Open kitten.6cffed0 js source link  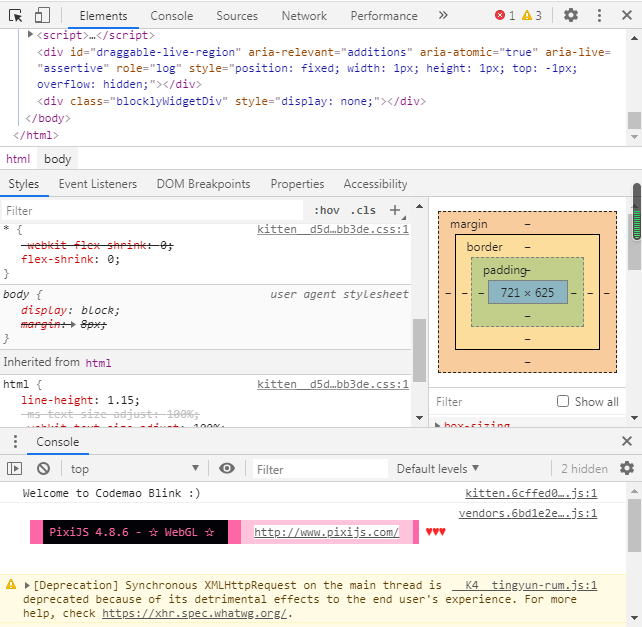(531, 493)
